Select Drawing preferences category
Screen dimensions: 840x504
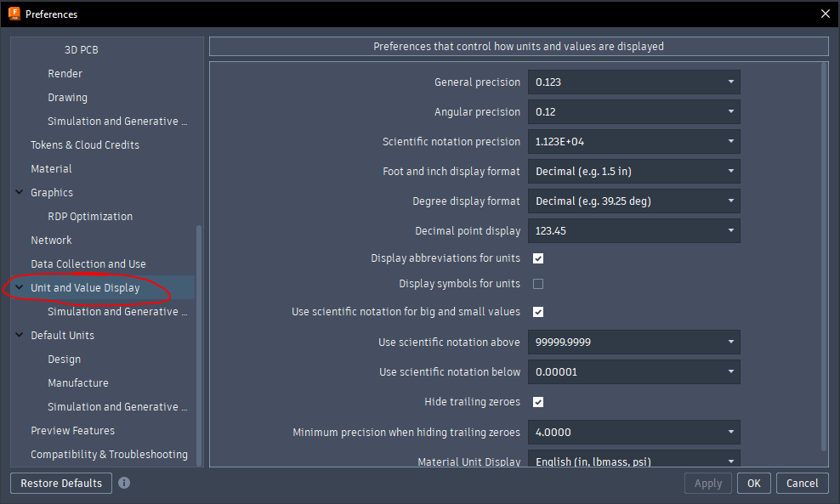[67, 98]
